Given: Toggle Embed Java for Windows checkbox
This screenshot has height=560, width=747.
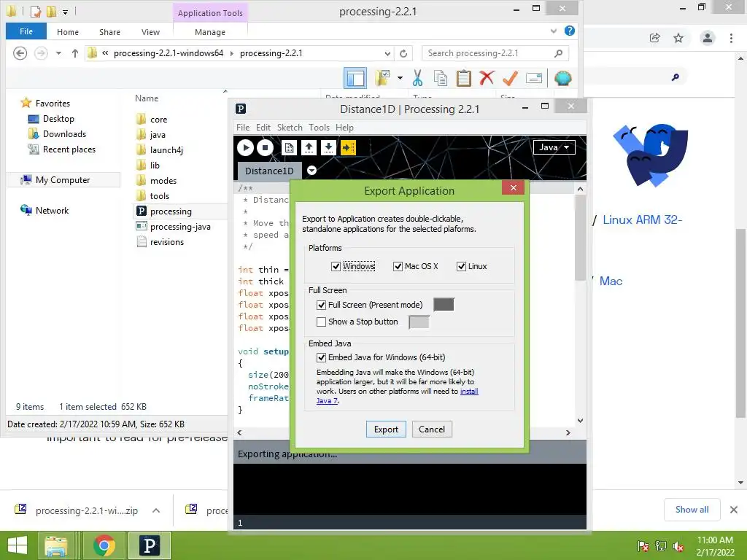Looking at the screenshot, I should 322,357.
